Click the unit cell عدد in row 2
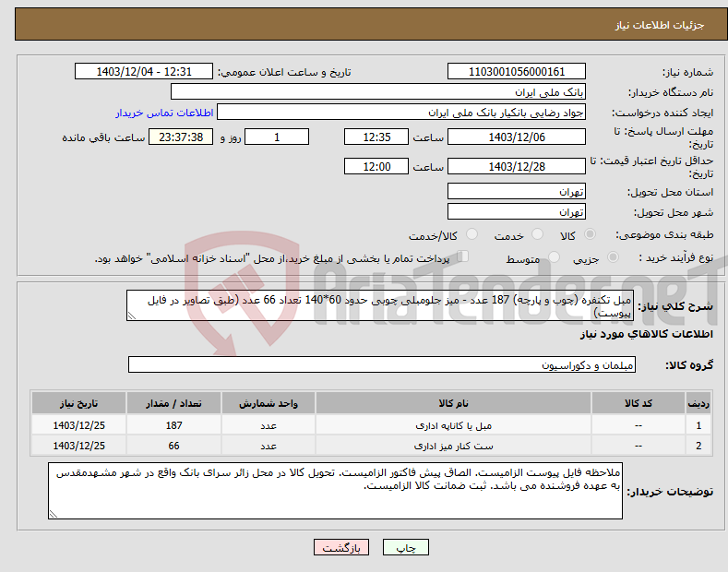Image resolution: width=728 pixels, height=572 pixels. coord(269,446)
